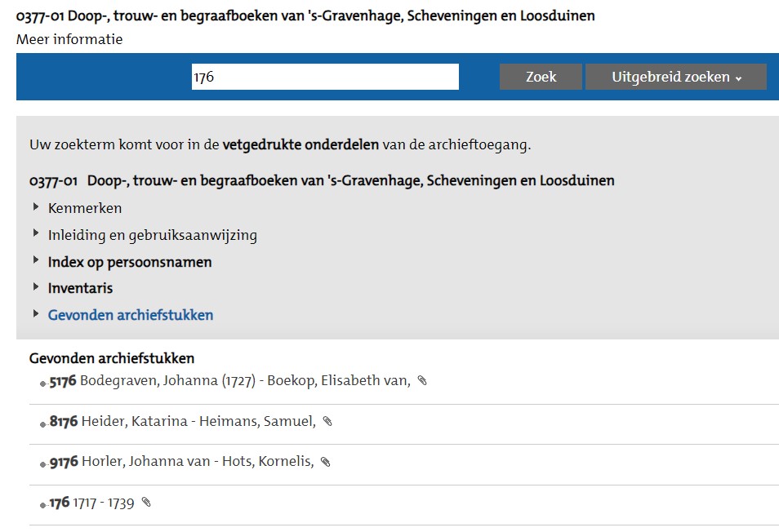
Task: Collapse the Gevonden archiefstukken arrow
Action: [36, 313]
